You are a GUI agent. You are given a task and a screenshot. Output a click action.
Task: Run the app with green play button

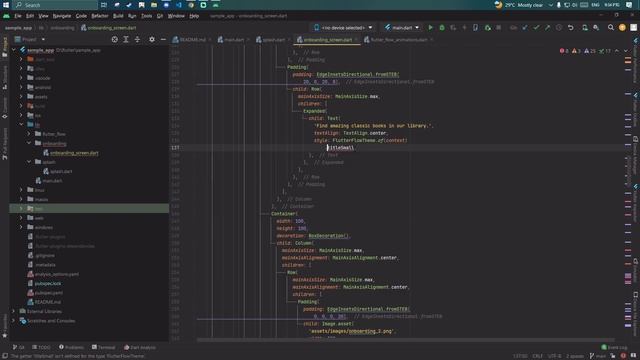click(430, 28)
